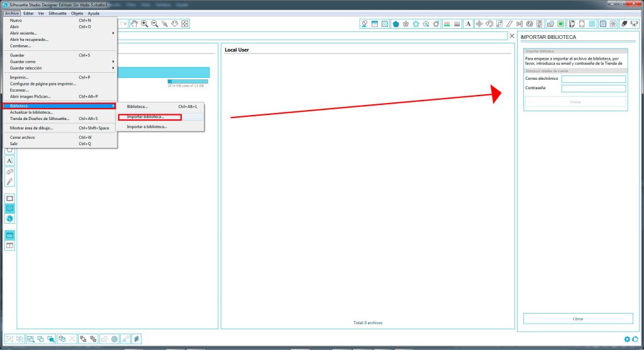The width and height of the screenshot is (644, 350).
Task: Click the Weld icon in bottom toolbar
Action: [104, 339]
